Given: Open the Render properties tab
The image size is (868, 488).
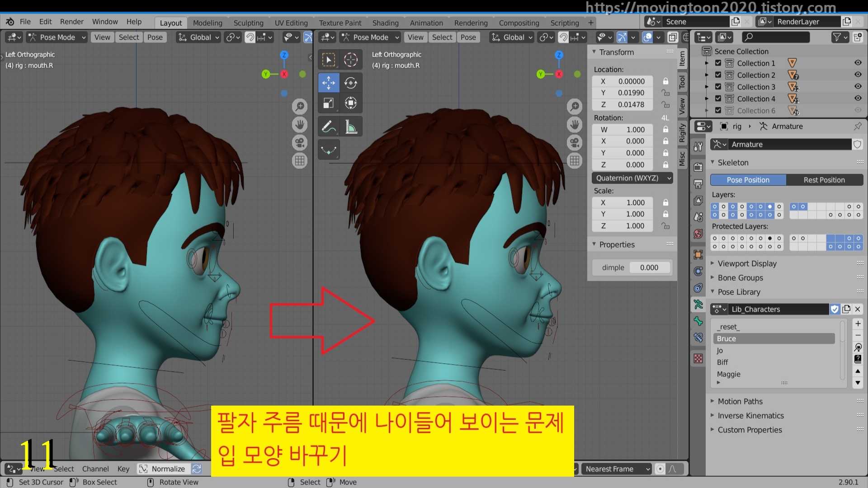Looking at the screenshot, I should coord(698,167).
